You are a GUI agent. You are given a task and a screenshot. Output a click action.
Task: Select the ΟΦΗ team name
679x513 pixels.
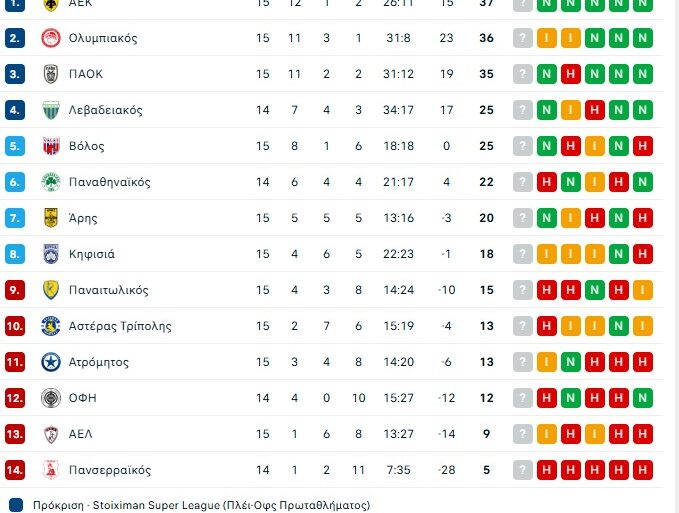(x=82, y=398)
